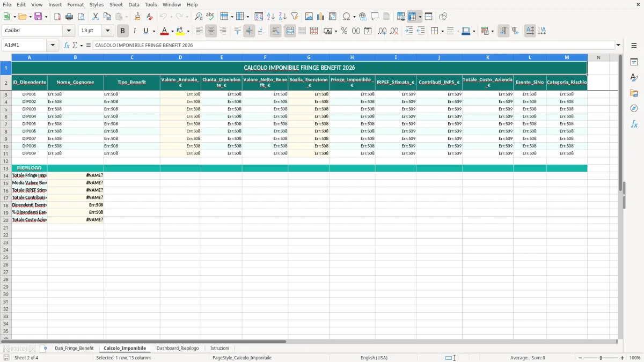Toggle Wrap Text

275,31
